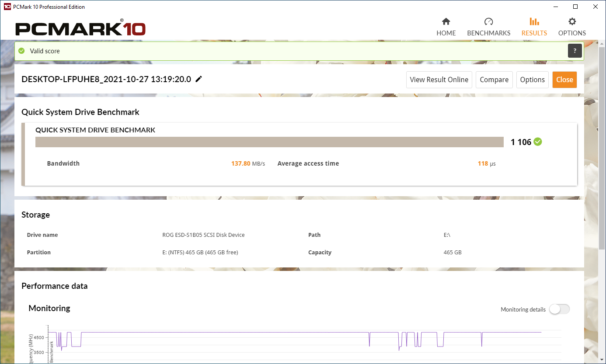Click the PCMark 10 title bar app icon
Viewport: 606px width, 364px height.
7,7
